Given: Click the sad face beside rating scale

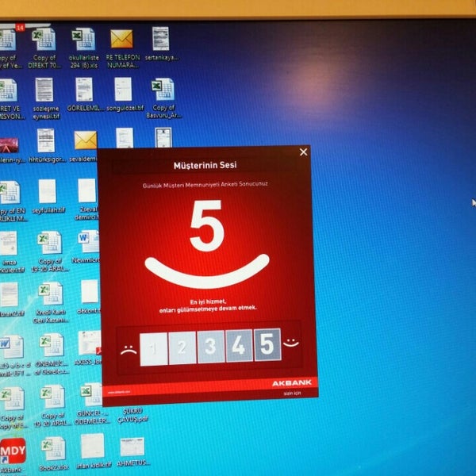Looking at the screenshot, I should [x=129, y=350].
